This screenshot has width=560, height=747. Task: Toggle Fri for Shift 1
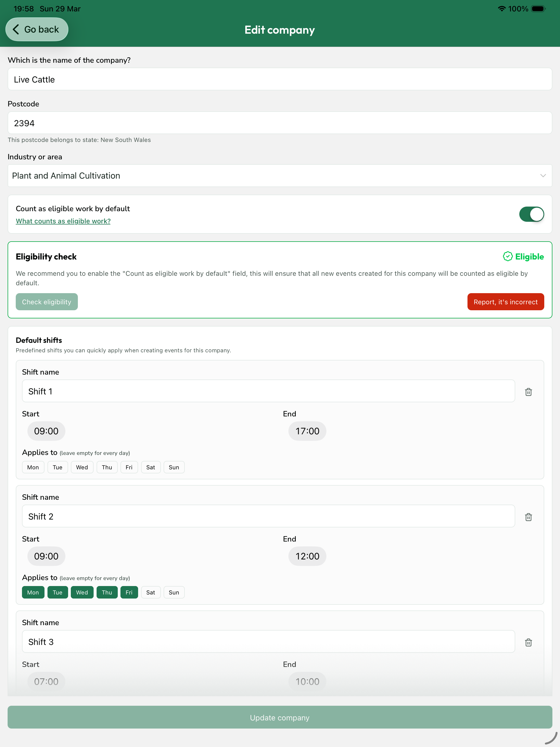(x=129, y=467)
